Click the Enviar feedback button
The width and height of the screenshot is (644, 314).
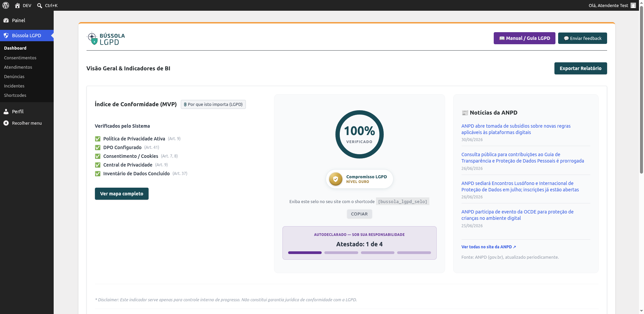pyautogui.click(x=582, y=38)
